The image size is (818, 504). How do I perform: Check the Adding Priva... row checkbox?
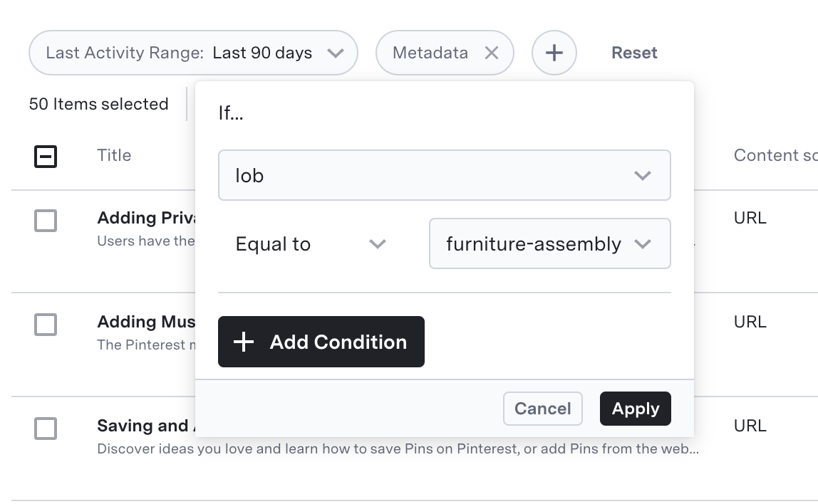[46, 221]
